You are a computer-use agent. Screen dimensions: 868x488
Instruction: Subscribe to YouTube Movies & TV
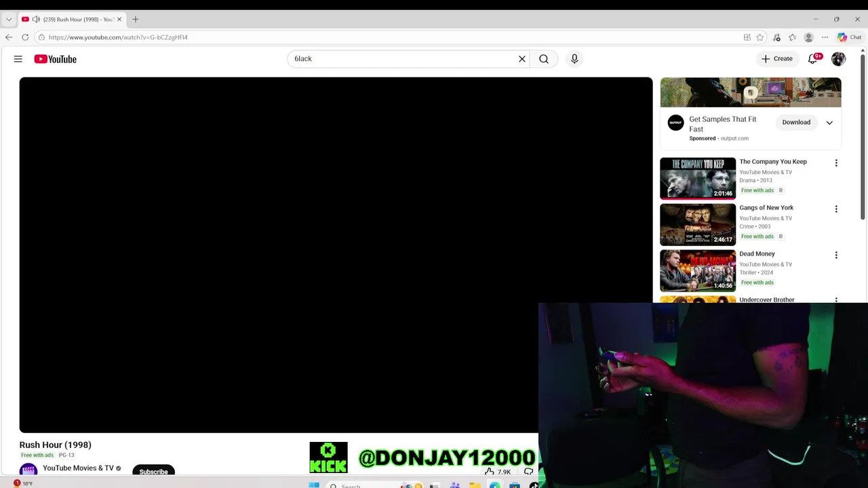point(153,470)
